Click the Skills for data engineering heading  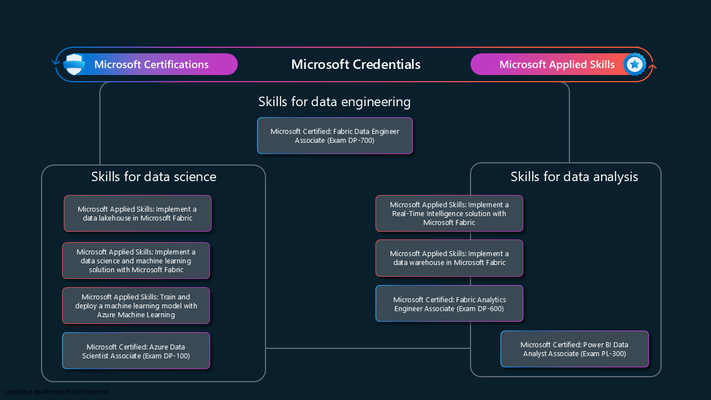335,102
